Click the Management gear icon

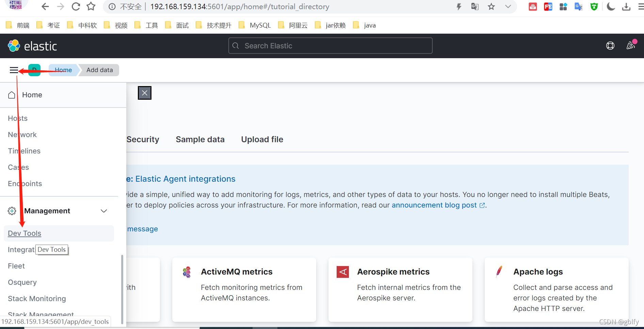click(x=12, y=211)
